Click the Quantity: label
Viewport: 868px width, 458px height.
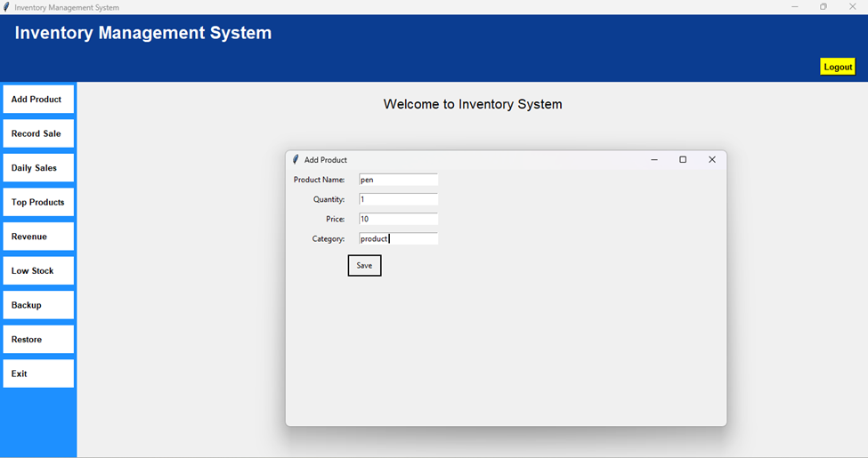click(329, 199)
